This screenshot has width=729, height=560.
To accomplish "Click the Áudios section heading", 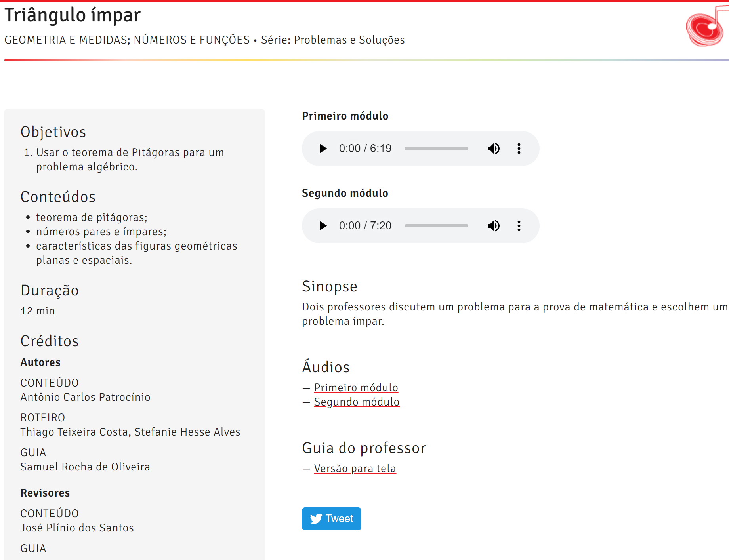I will click(x=326, y=366).
